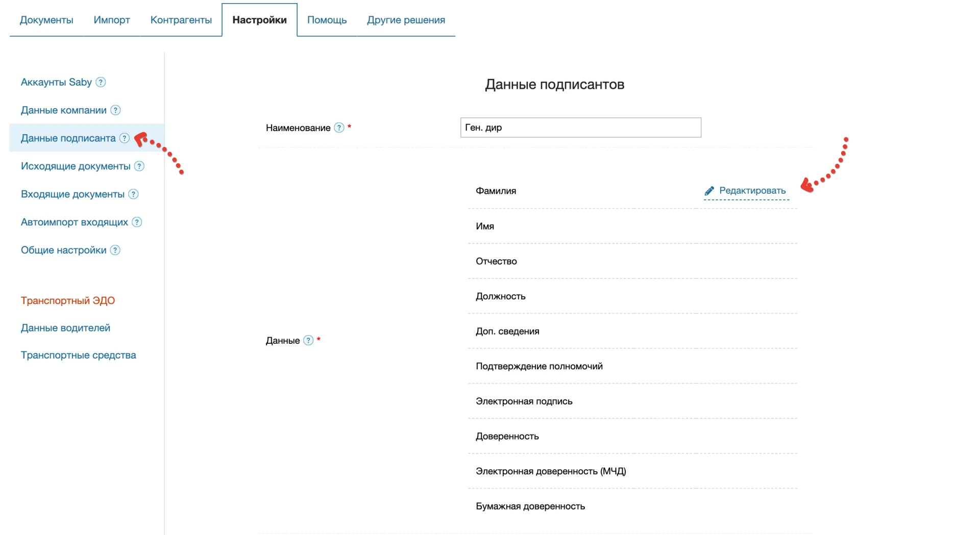Switch to the Импорт tab

(x=112, y=20)
